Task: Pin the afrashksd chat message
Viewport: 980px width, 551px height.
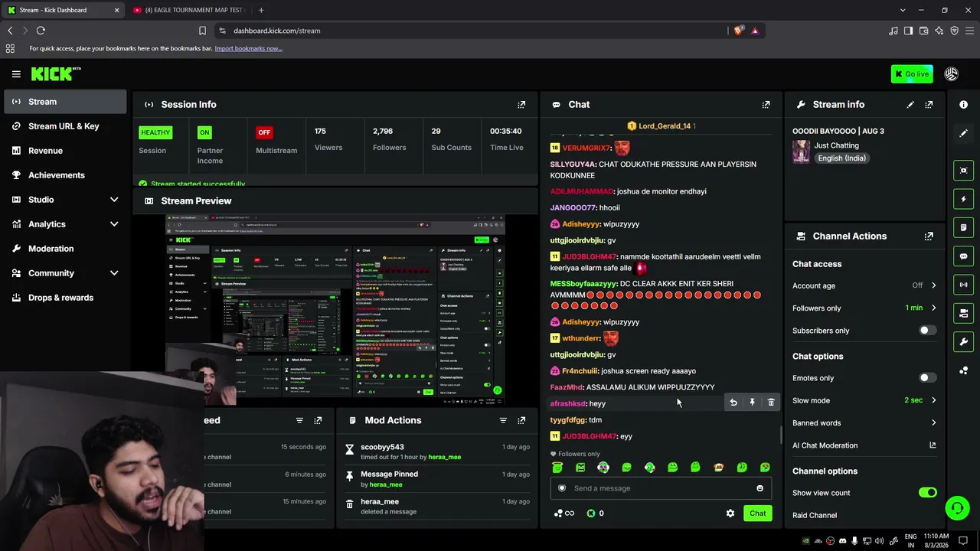Action: point(752,403)
